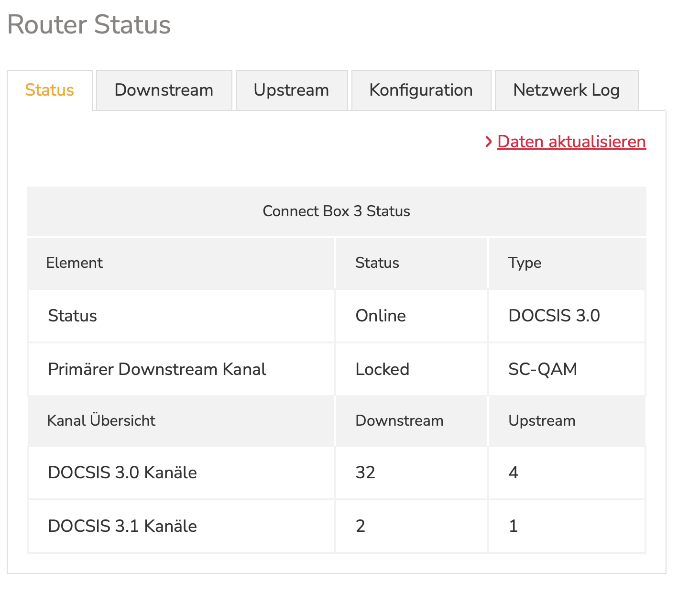
Task: Click the DOCSIS 3.0 Kanäle row label
Action: 122,473
